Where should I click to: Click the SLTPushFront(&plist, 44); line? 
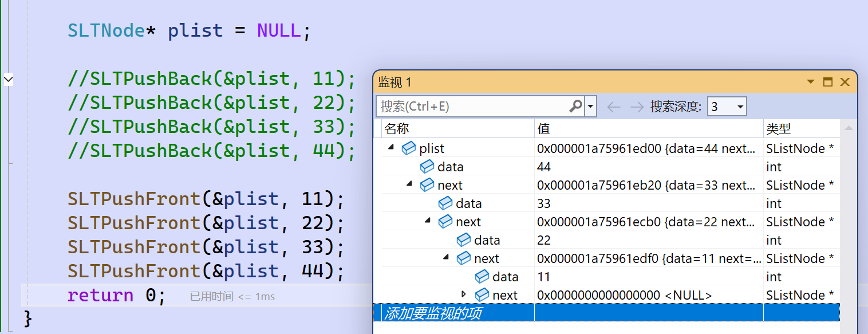tap(206, 272)
